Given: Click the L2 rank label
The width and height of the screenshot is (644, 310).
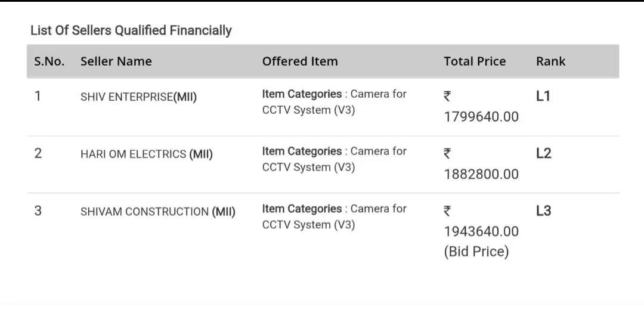Looking at the screenshot, I should tap(543, 153).
